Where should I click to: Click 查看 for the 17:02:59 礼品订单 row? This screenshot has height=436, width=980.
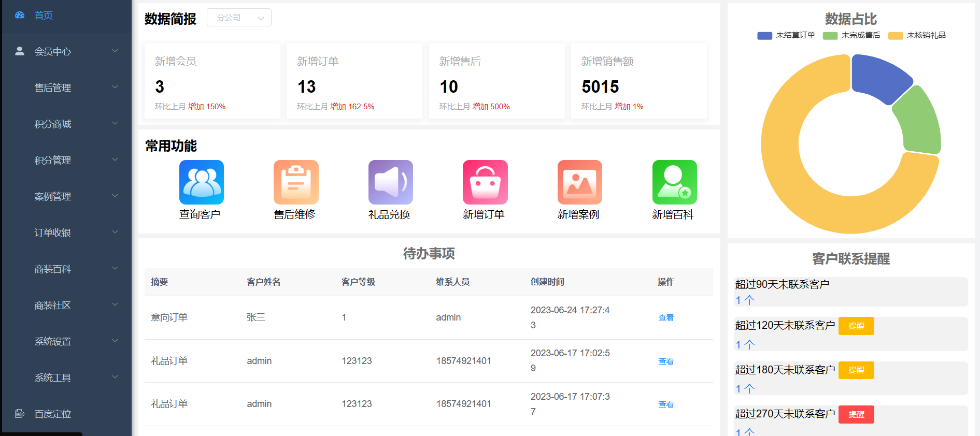tap(666, 361)
